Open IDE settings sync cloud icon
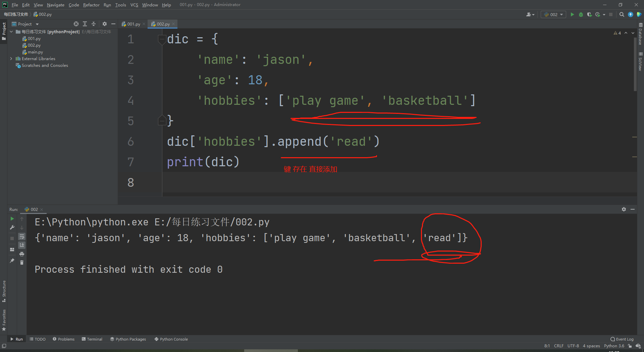The height and width of the screenshot is (352, 644). (x=638, y=346)
